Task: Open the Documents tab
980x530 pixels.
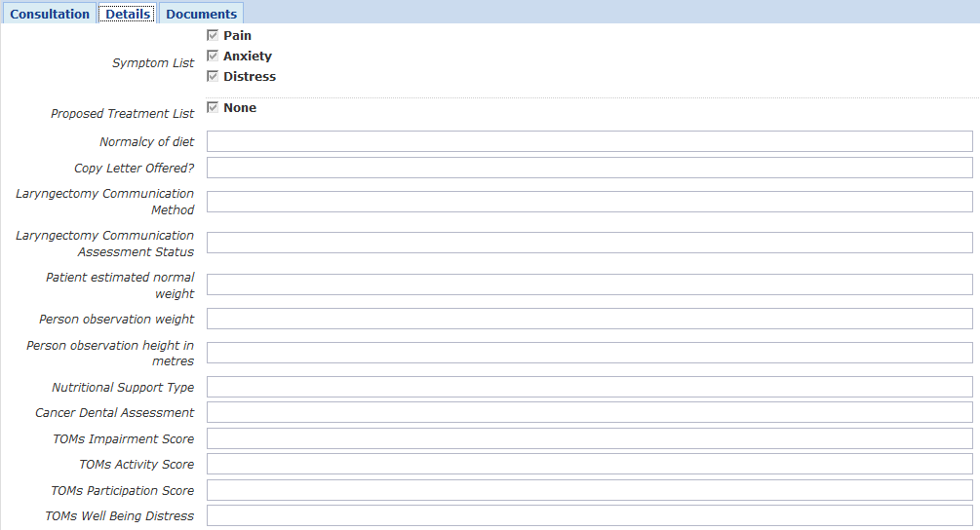Action: click(201, 14)
